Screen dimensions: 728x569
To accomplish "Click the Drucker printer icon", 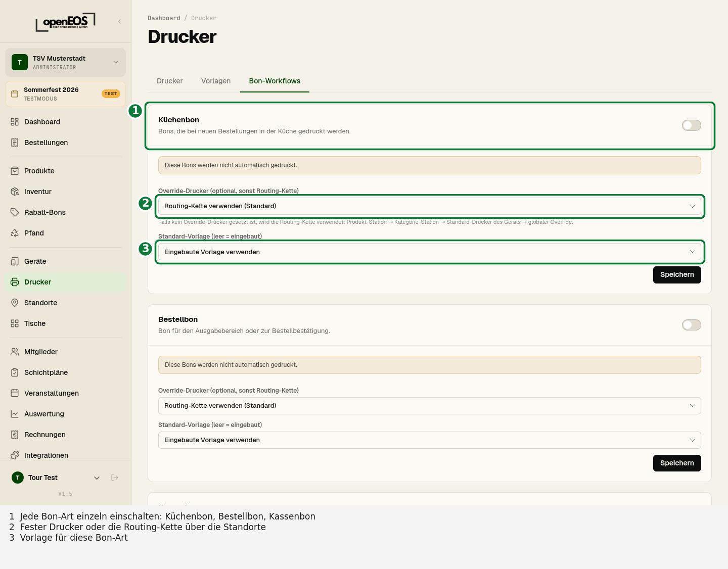I will (x=15, y=282).
